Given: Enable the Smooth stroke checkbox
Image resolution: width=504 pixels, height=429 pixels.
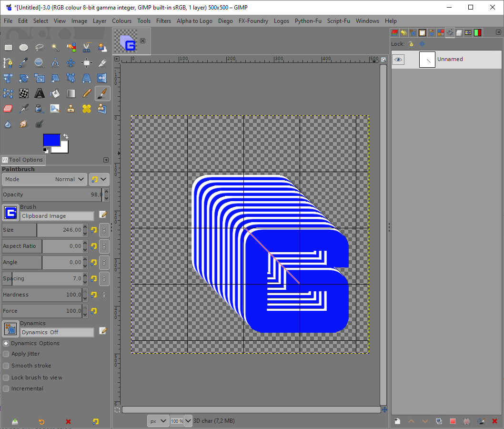Looking at the screenshot, I should click(6, 366).
